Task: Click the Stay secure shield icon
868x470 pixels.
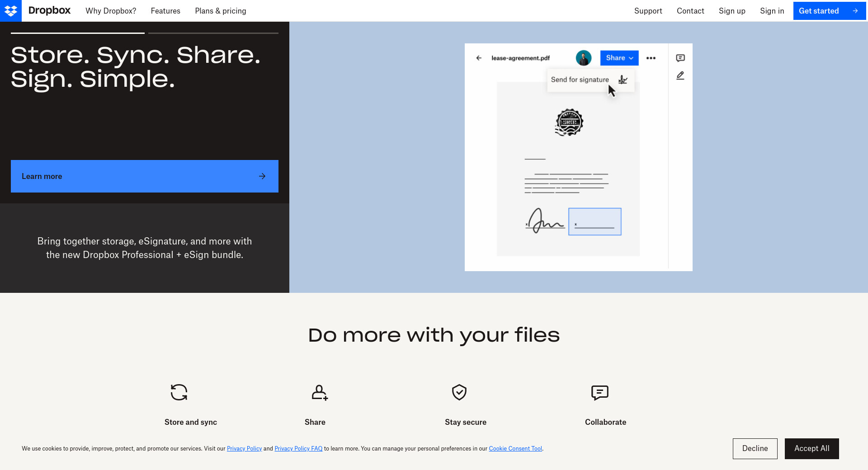Action: click(459, 392)
